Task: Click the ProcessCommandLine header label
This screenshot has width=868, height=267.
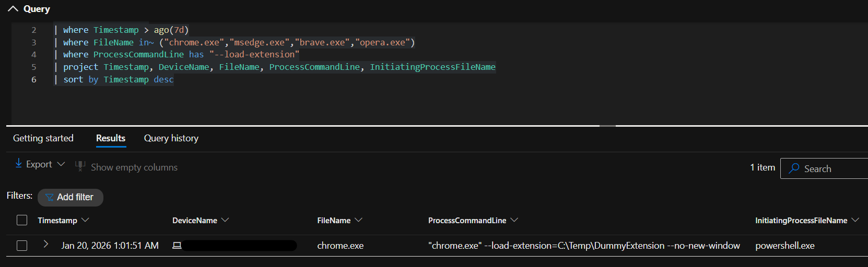Action: [467, 221]
